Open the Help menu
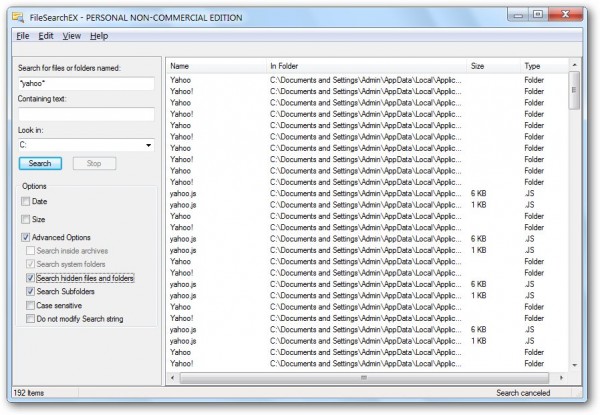The width and height of the screenshot is (600, 415). (99, 36)
